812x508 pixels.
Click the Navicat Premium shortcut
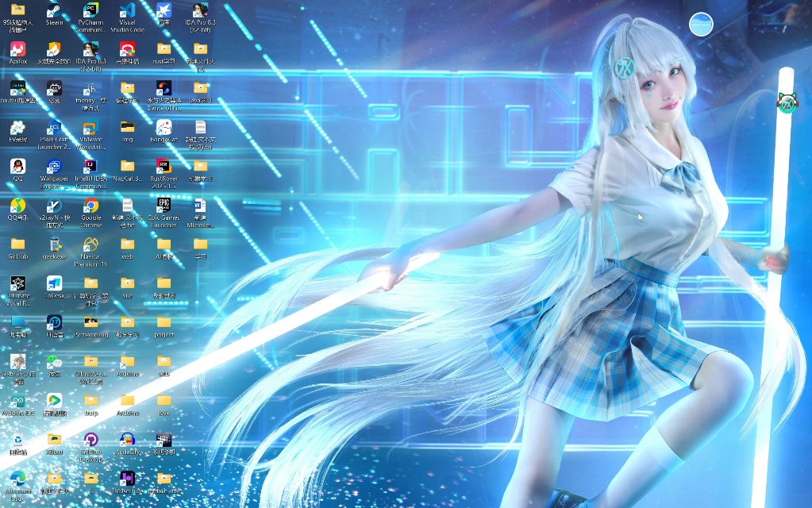(90, 244)
